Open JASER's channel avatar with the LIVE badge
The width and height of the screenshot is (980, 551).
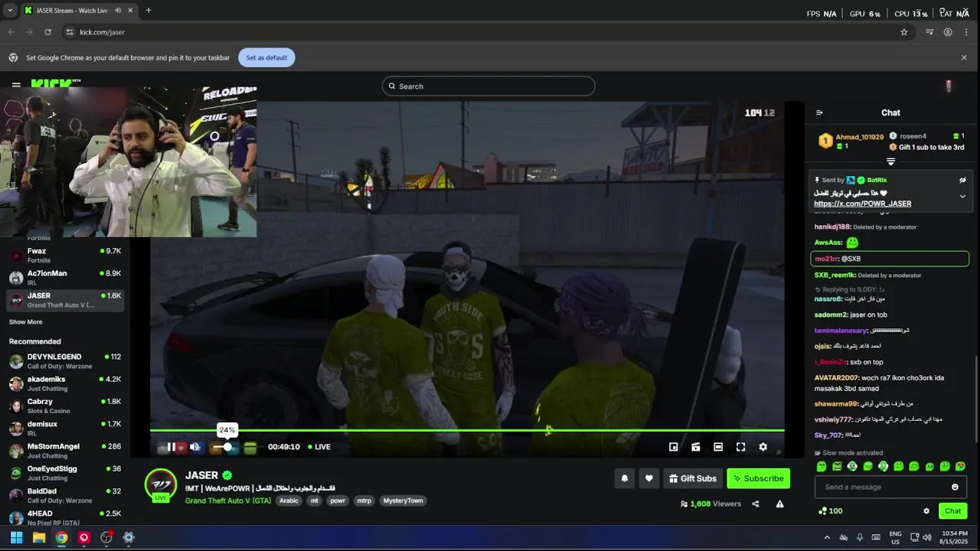[x=161, y=485]
